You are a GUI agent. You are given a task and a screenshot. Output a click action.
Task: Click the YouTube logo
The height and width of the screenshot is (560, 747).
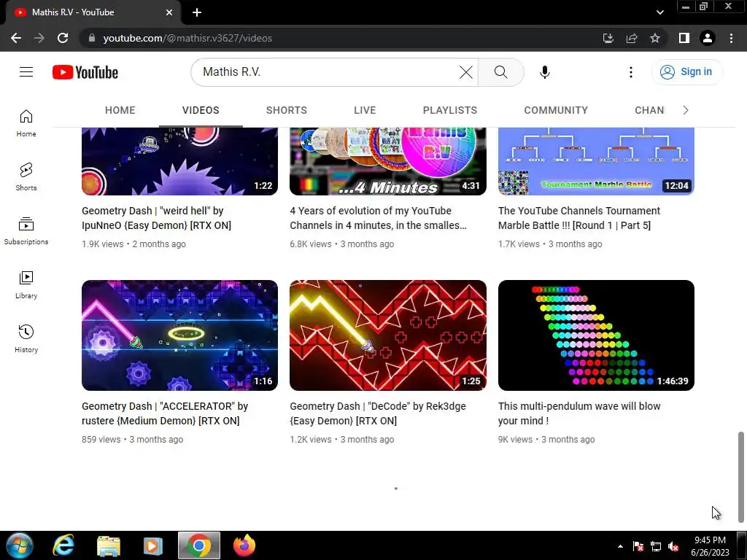click(x=85, y=72)
